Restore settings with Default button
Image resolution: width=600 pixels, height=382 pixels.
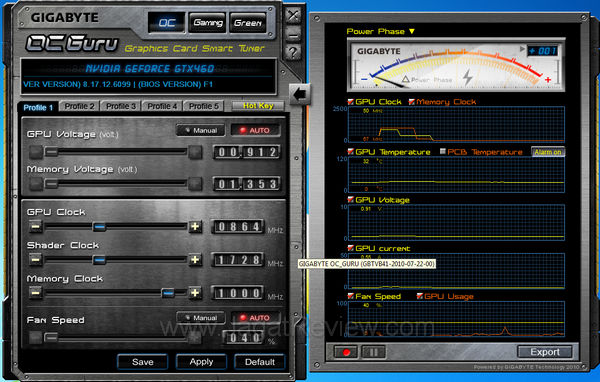259,362
